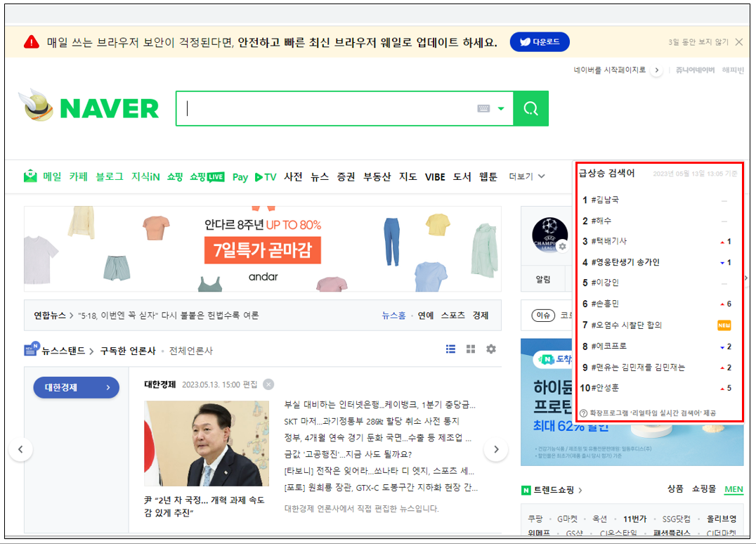Open the SKT 마저 28GHz headline
The width and height of the screenshot is (756, 544).
tap(372, 421)
